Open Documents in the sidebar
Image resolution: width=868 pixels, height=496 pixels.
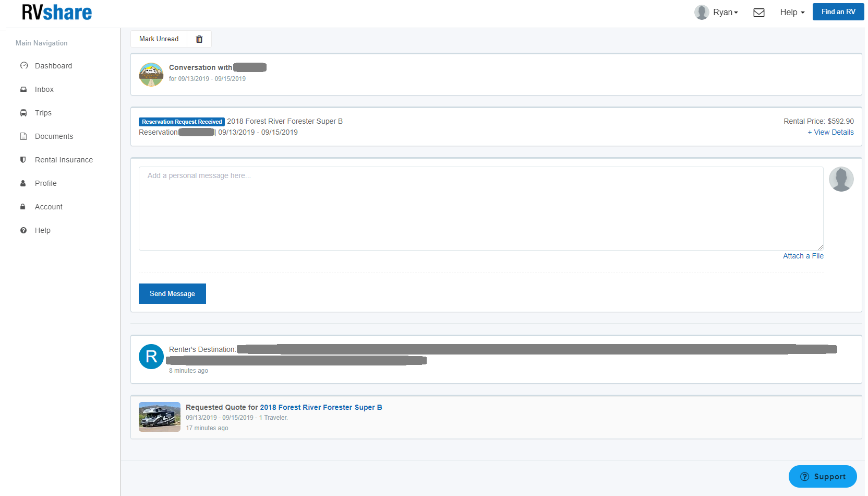click(54, 136)
